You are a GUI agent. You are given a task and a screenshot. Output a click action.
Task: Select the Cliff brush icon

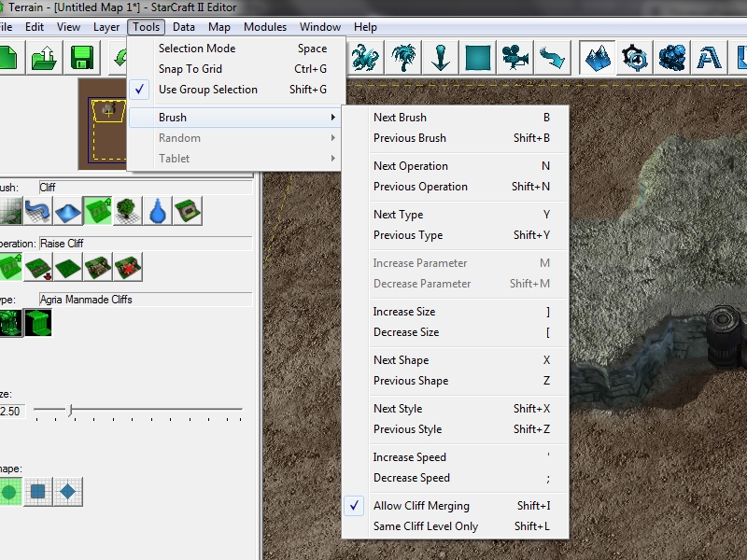(x=98, y=211)
